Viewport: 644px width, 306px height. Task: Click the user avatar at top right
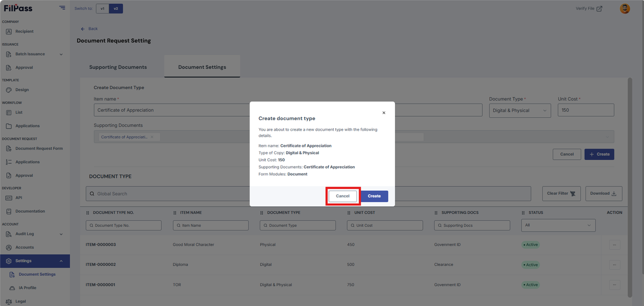625,9
